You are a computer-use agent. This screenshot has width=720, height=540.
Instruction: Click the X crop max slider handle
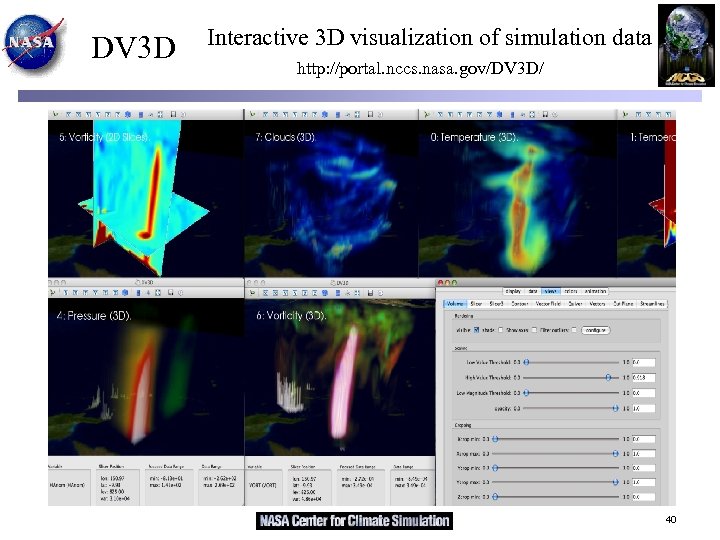[615, 453]
